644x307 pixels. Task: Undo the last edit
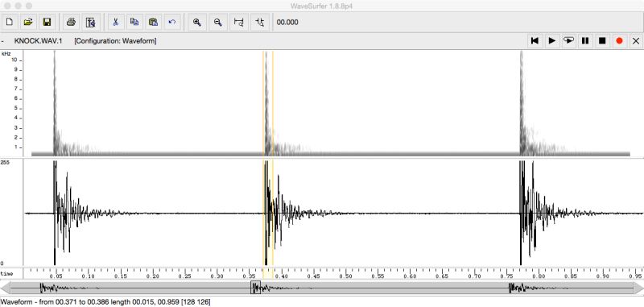172,22
